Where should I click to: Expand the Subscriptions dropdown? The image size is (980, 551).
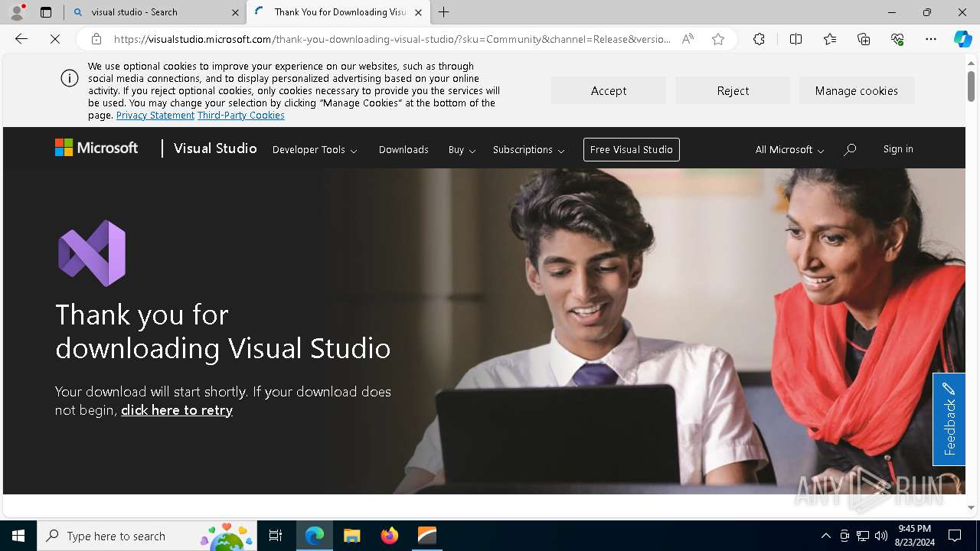tap(528, 150)
